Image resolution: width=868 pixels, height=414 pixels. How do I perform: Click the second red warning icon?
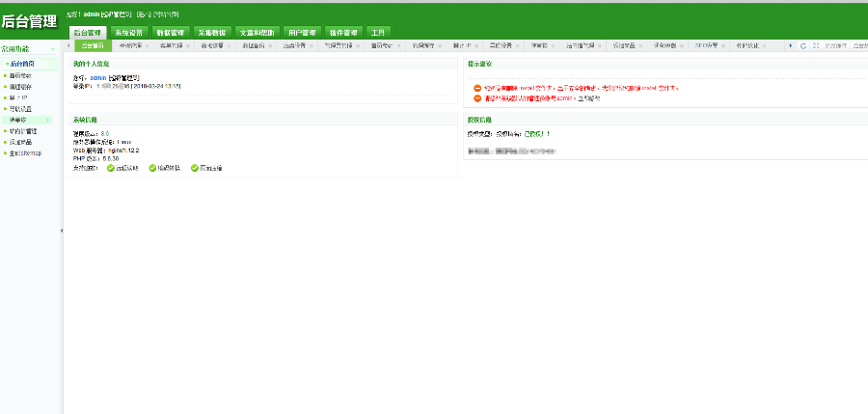coord(477,98)
